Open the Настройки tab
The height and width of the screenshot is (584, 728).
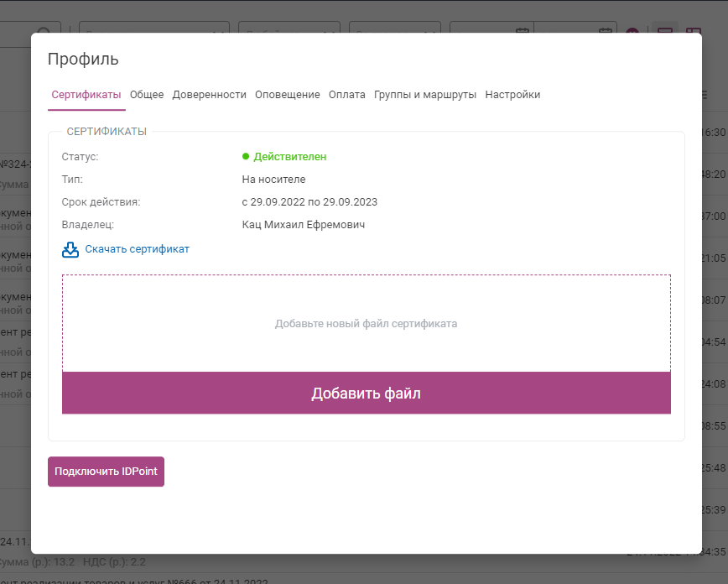tap(512, 95)
